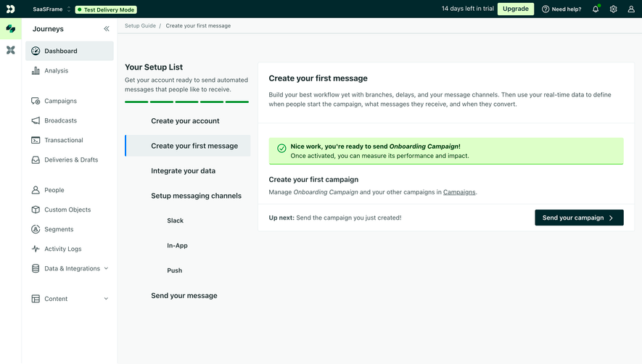Screen dimensions: 642x364
Task: Click the 'Create your first campaign' heading
Action: (313, 179)
